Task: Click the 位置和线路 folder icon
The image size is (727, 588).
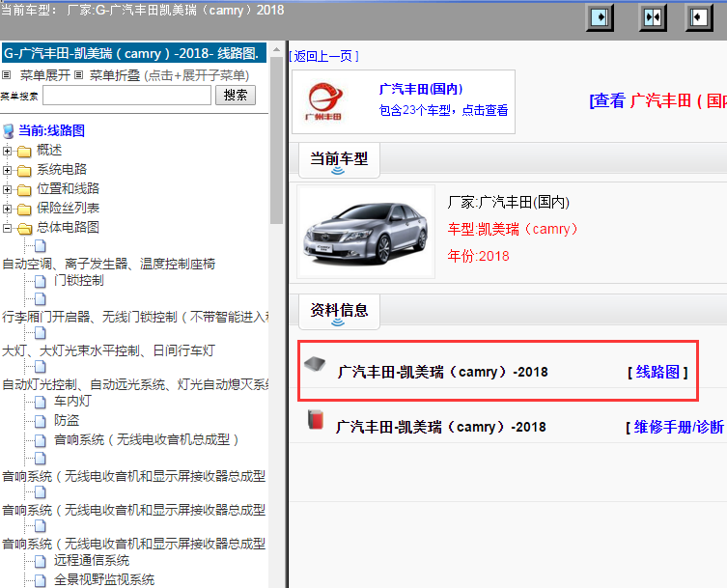Action: tap(24, 189)
